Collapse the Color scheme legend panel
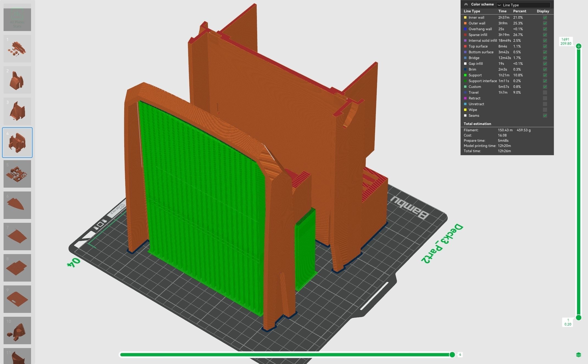The height and width of the screenshot is (364, 588). [x=466, y=4]
